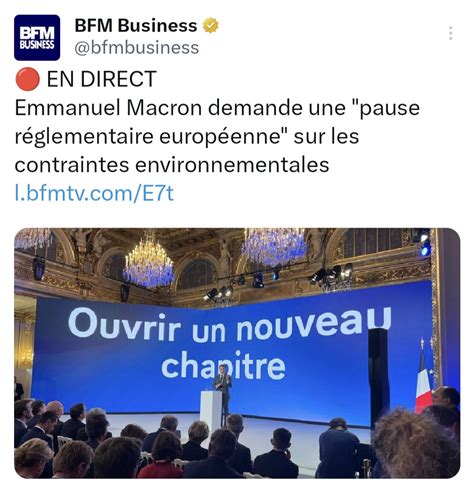Click the stage spotlights above screen
Screen dimensions: 474x490
[x=278, y=282]
